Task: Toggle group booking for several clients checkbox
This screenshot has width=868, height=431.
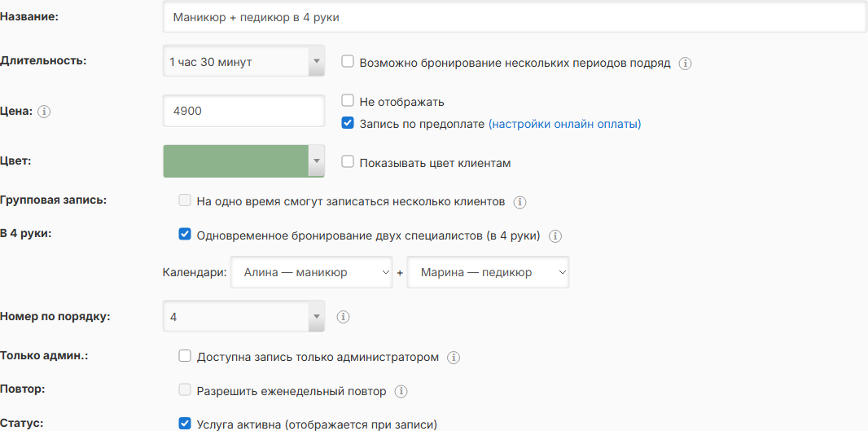Action: (184, 200)
